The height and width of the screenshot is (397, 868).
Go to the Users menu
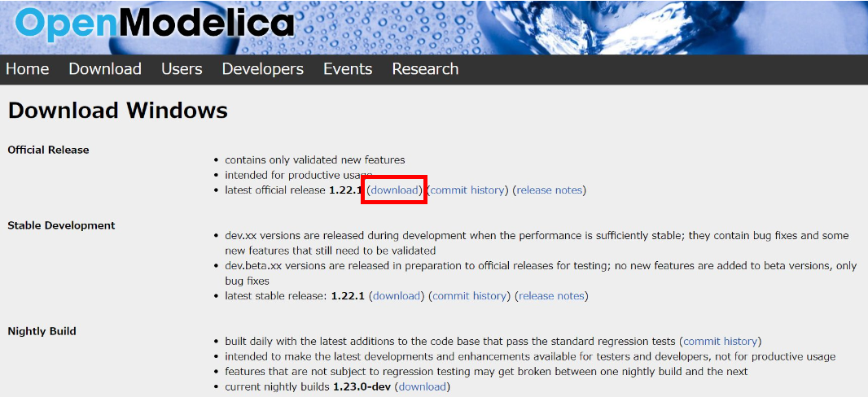coord(182,69)
